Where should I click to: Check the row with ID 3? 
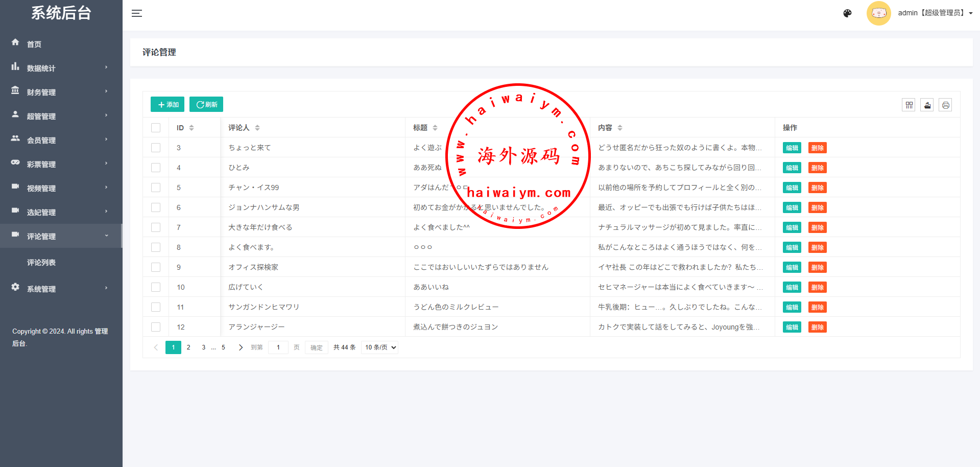(156, 148)
